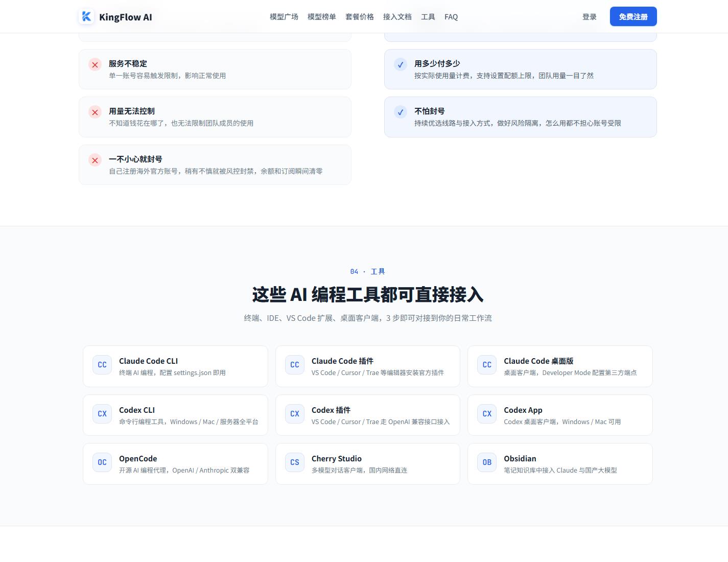Click the 用量无法控制 heading
The width and height of the screenshot is (728, 562).
point(132,111)
